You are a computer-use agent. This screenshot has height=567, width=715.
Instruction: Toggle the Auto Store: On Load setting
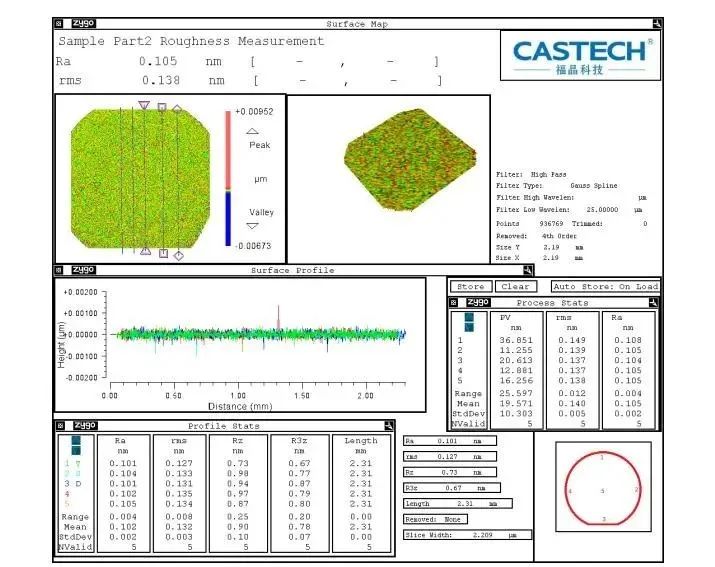(x=605, y=287)
